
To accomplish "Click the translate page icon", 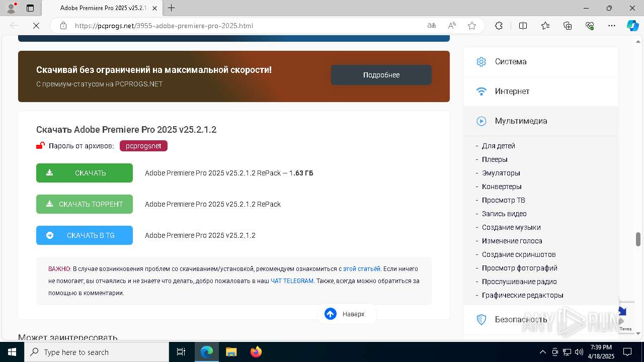I will pyautogui.click(x=431, y=26).
